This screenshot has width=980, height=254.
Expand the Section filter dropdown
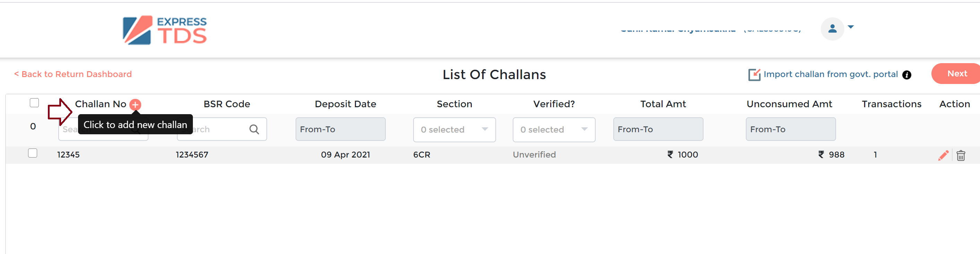[454, 130]
